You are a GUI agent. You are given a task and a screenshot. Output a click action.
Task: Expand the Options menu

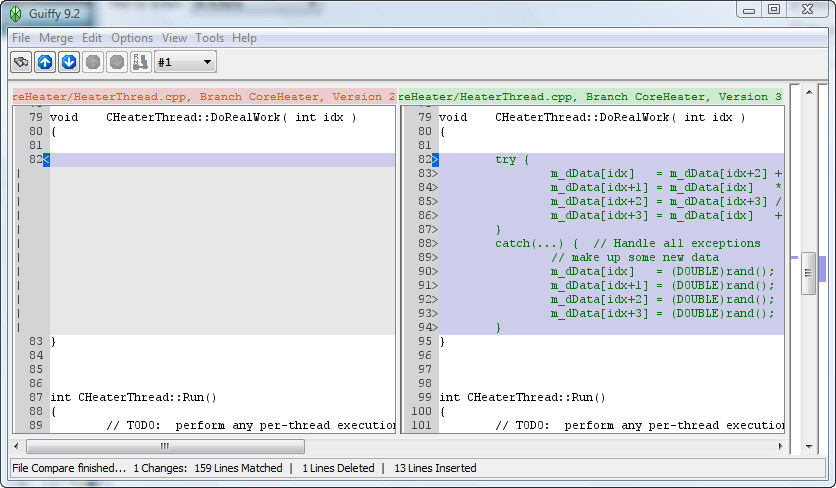(132, 38)
